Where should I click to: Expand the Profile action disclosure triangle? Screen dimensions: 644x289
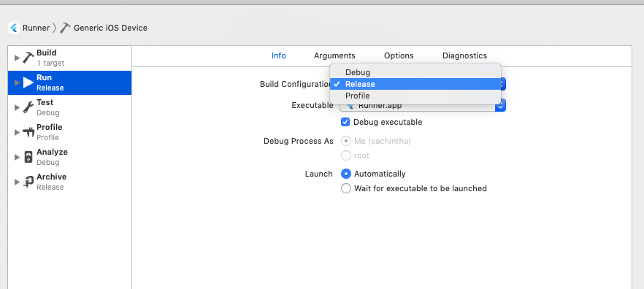(17, 132)
